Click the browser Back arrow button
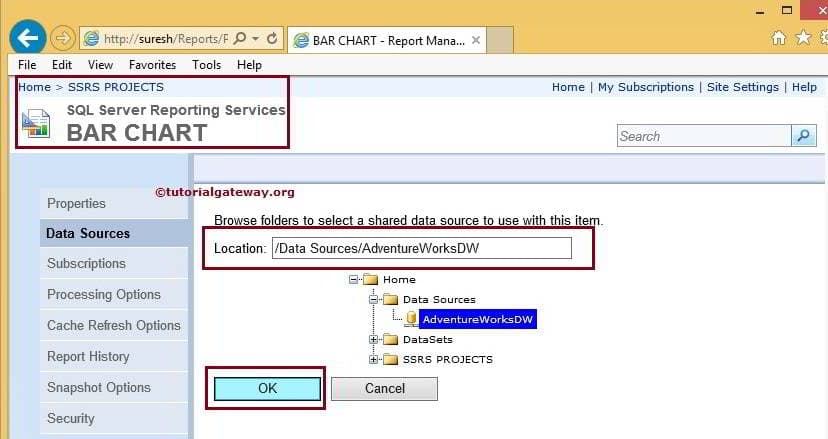The height and width of the screenshot is (439, 828). (x=27, y=38)
